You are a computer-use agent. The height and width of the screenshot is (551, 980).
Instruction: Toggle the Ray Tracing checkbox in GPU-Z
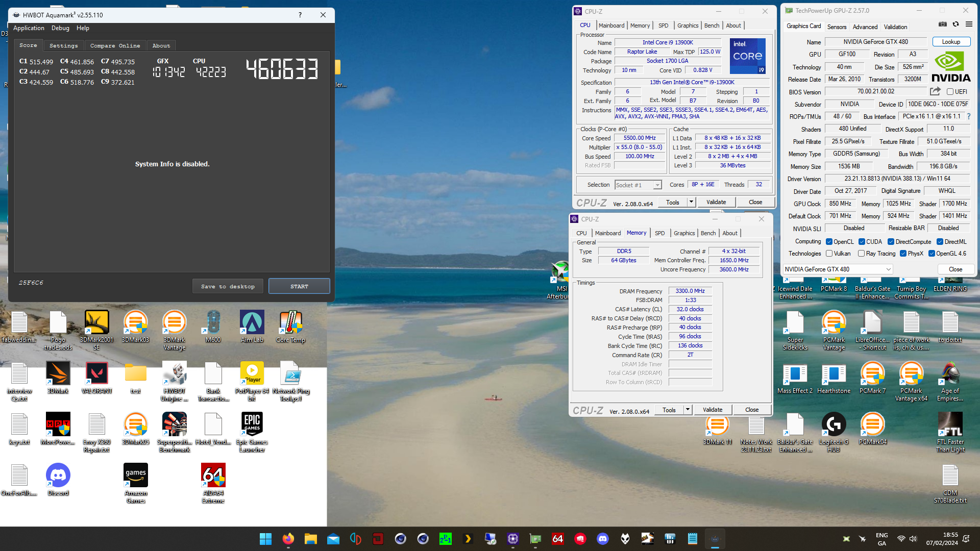tap(862, 254)
